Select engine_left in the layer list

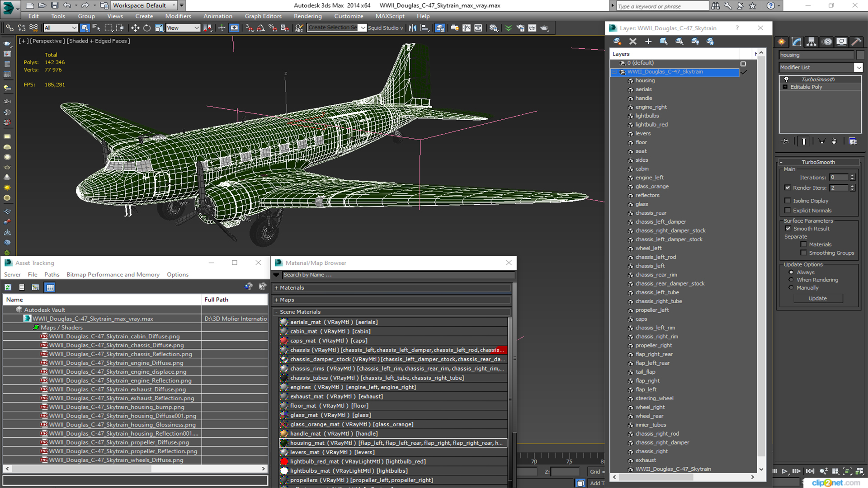(649, 178)
